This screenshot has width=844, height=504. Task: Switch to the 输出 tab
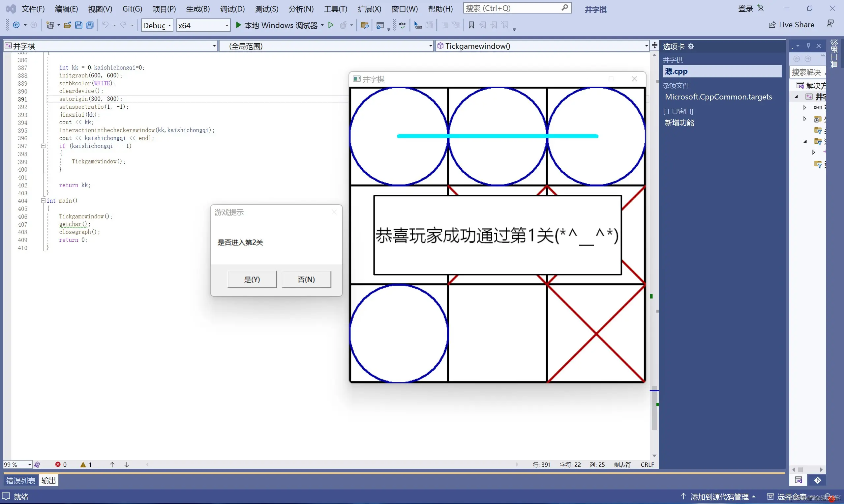tap(48, 480)
